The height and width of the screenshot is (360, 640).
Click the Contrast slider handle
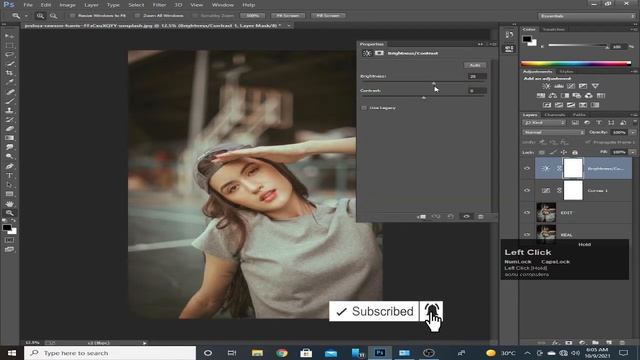(424, 98)
